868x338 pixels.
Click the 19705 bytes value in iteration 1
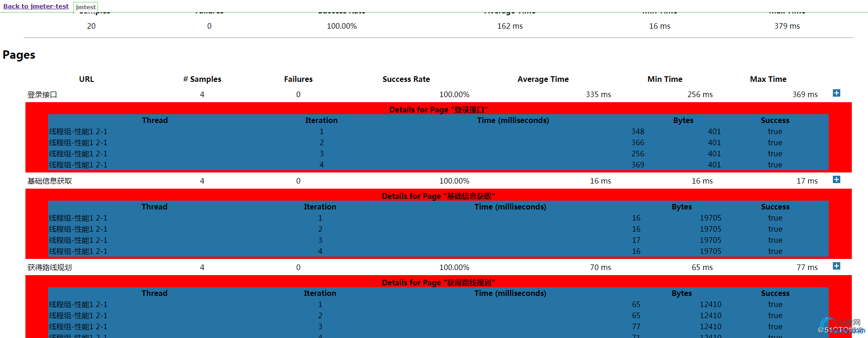point(710,218)
